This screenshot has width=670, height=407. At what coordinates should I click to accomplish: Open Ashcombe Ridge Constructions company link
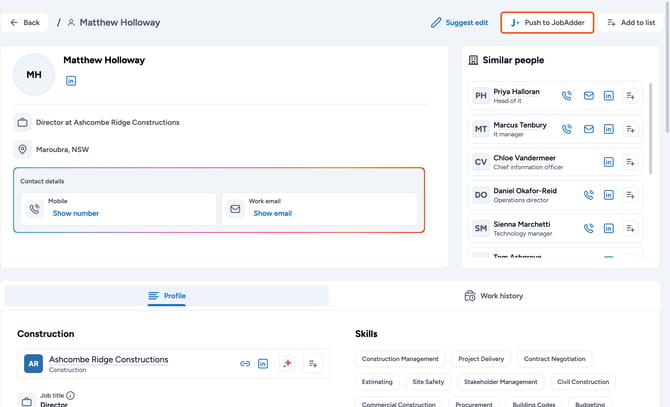(x=109, y=360)
